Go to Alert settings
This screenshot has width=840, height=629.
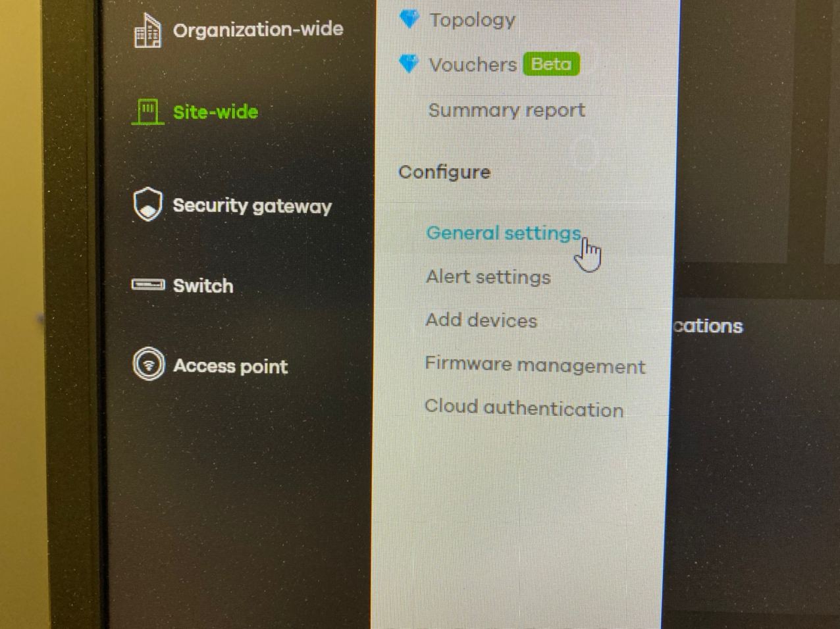tap(488, 277)
